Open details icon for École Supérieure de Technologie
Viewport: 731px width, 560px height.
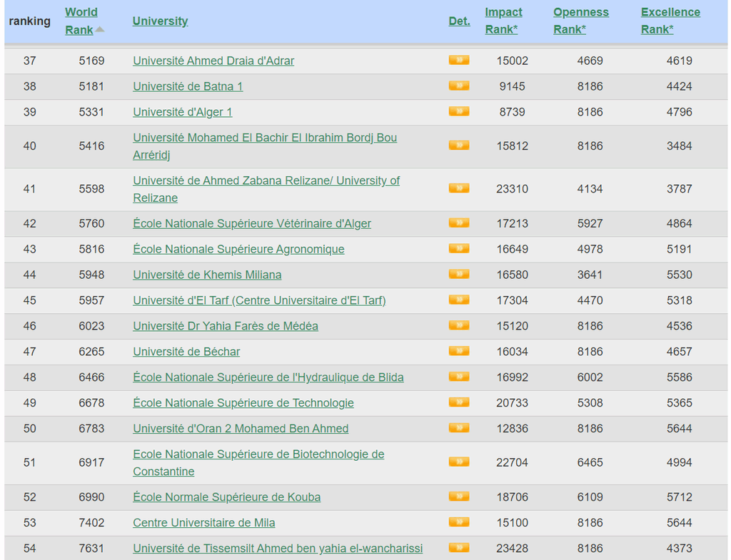pyautogui.click(x=459, y=402)
